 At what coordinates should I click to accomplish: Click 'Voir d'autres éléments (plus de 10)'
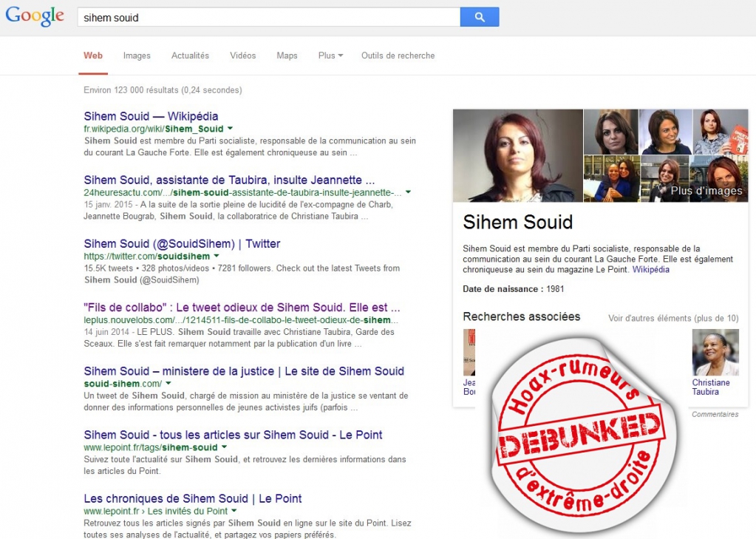click(x=673, y=319)
